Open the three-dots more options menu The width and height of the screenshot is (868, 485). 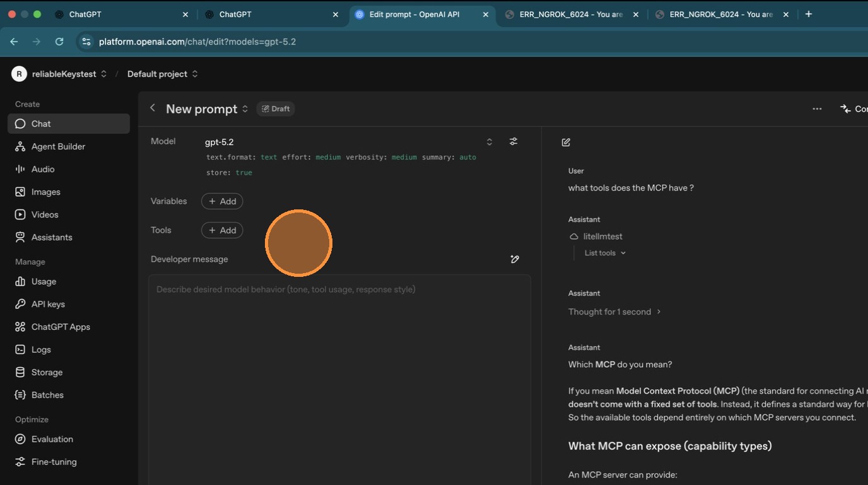coord(817,108)
